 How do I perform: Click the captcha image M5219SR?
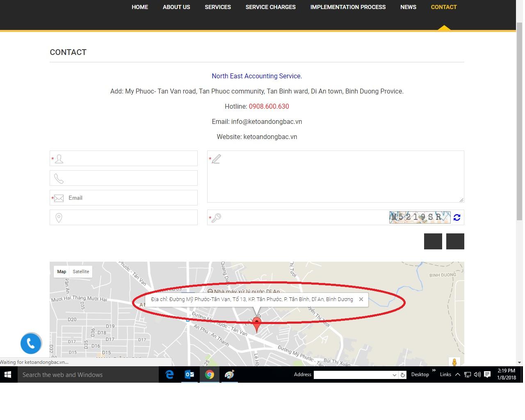pyautogui.click(x=420, y=217)
